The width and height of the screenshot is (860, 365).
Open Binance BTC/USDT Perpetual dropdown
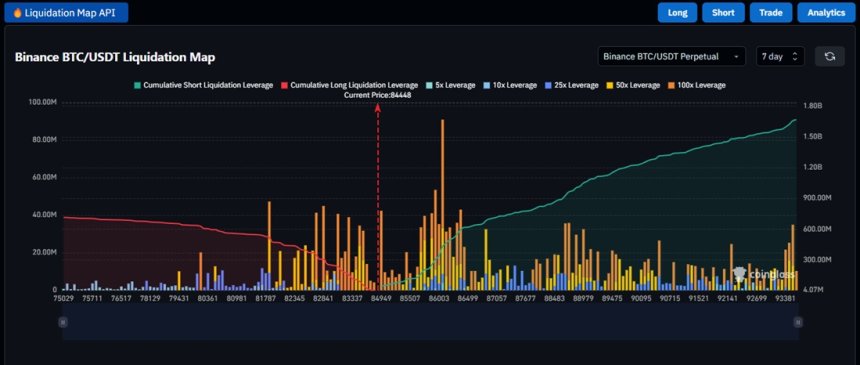(x=672, y=56)
